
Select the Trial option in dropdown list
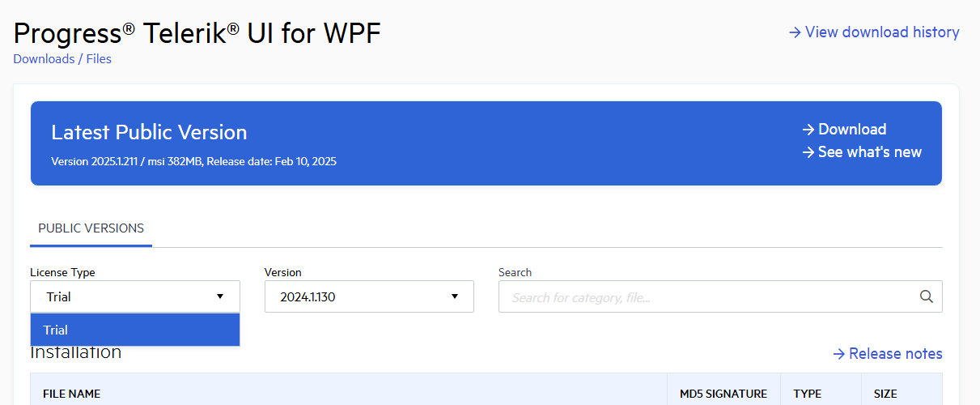click(x=134, y=330)
